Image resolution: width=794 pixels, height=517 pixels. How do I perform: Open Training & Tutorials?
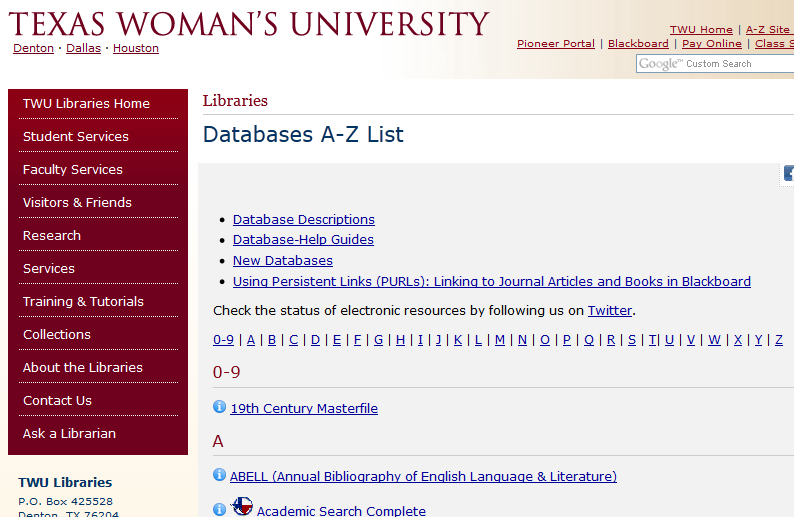(83, 301)
